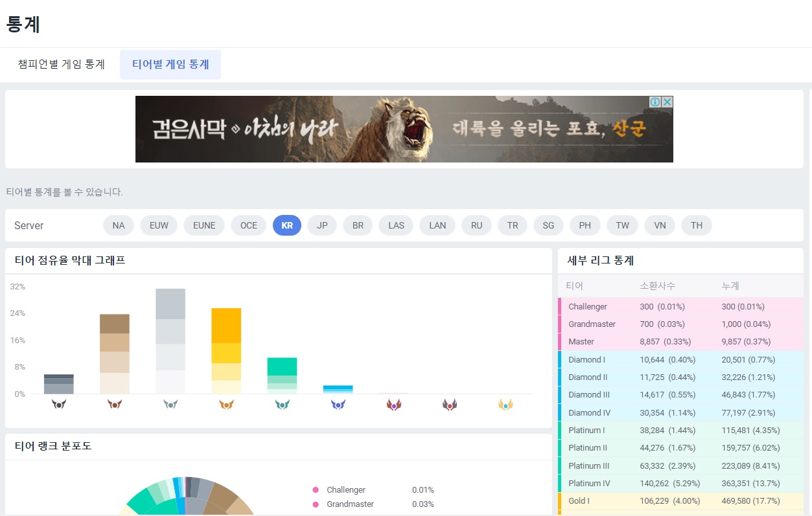Screen dimensions: 812x516
Task: Click the Bronze bar in tier graph
Action: 115,354
